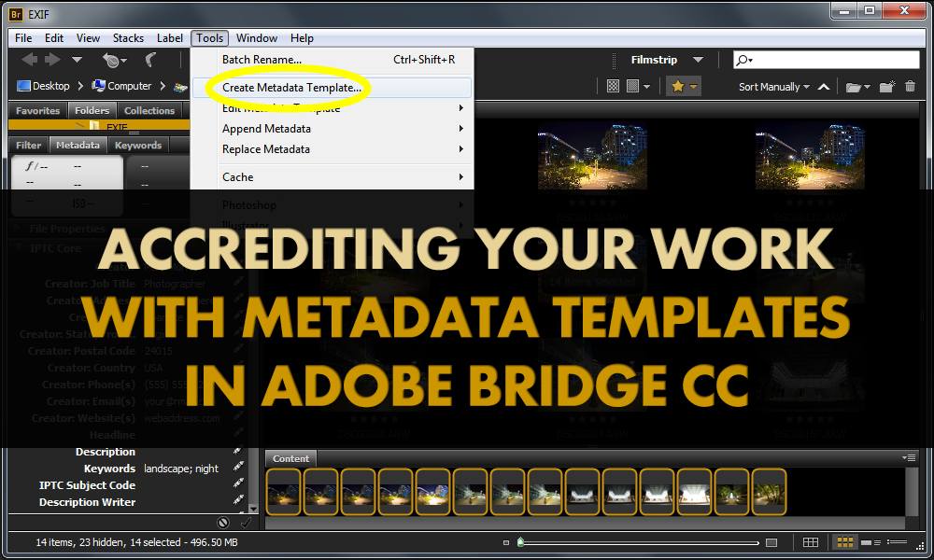Click the Computer icon in path bar
The width and height of the screenshot is (934, 560).
click(x=98, y=86)
